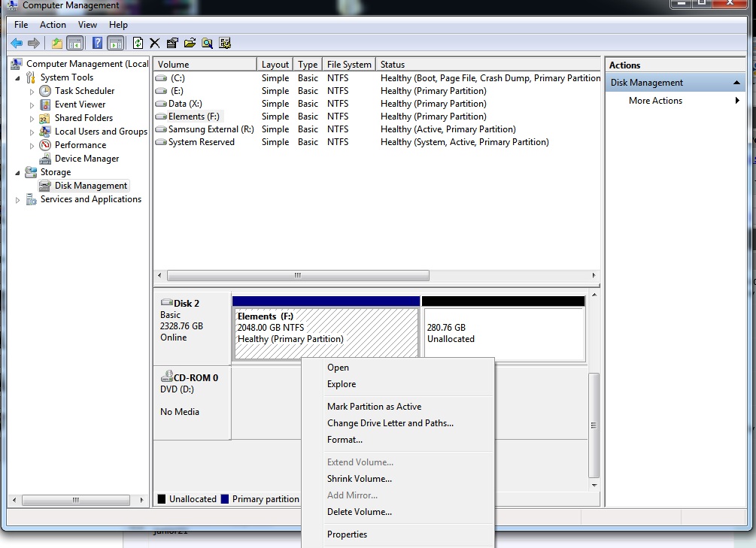This screenshot has width=756, height=548.
Task: Select the Elements (F:) row in volume list
Action: point(377,117)
